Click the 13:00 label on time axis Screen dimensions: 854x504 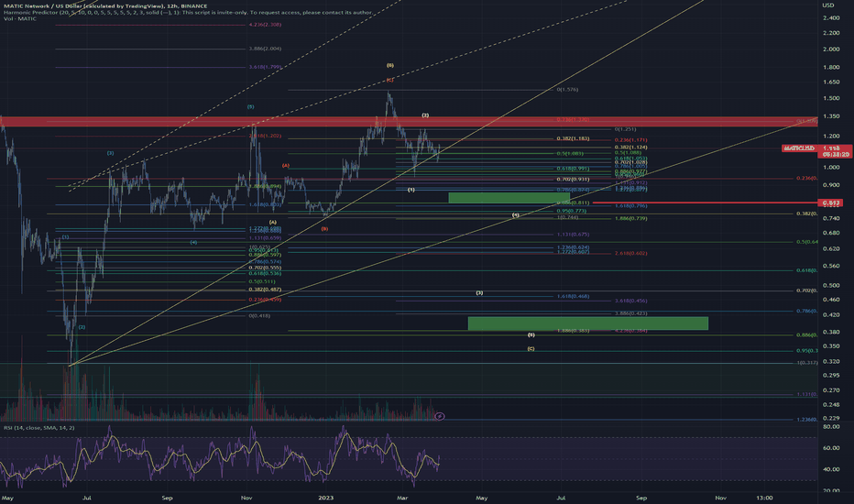(x=764, y=498)
